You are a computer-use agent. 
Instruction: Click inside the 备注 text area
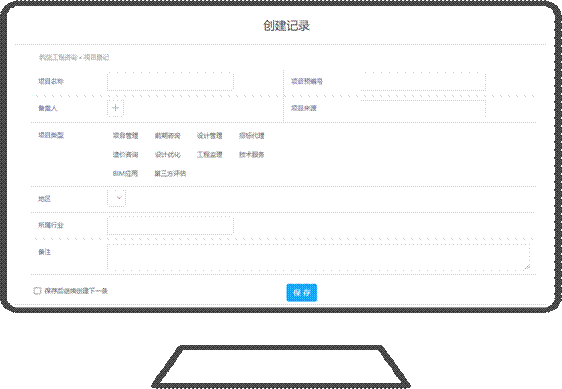[318, 257]
